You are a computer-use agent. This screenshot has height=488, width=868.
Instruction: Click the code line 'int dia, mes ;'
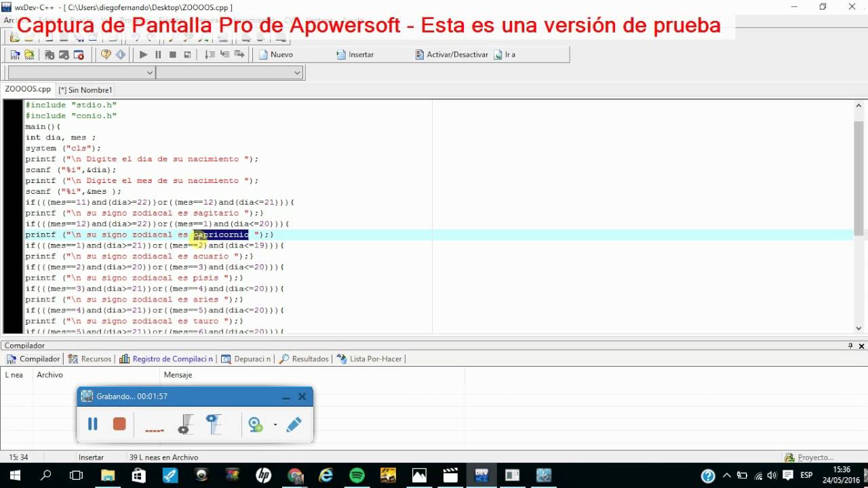point(61,137)
